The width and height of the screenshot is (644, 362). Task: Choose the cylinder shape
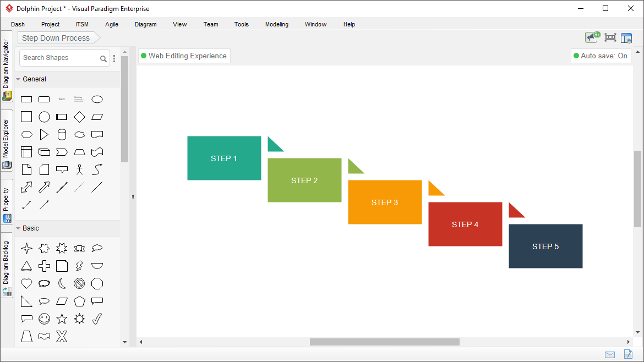62,135
